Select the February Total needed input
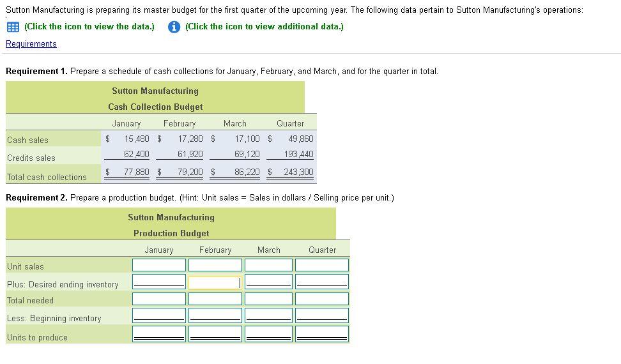The width and height of the screenshot is (621, 364). [x=215, y=299]
